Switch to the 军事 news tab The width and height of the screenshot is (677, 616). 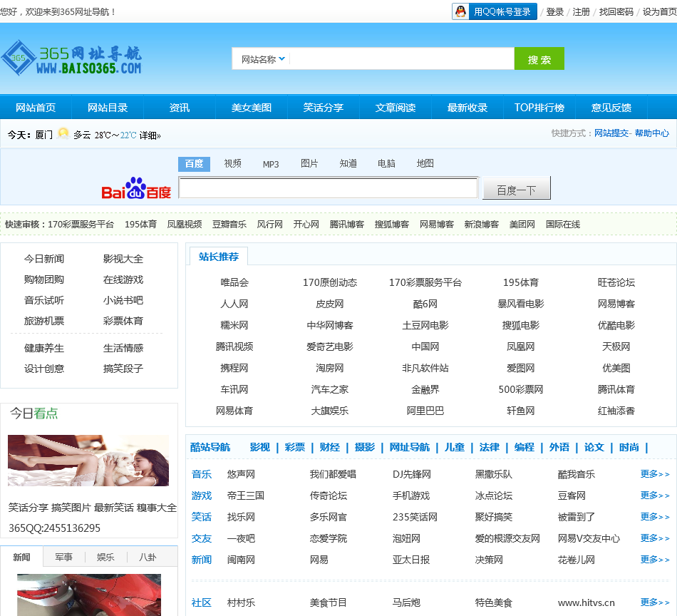[63, 557]
